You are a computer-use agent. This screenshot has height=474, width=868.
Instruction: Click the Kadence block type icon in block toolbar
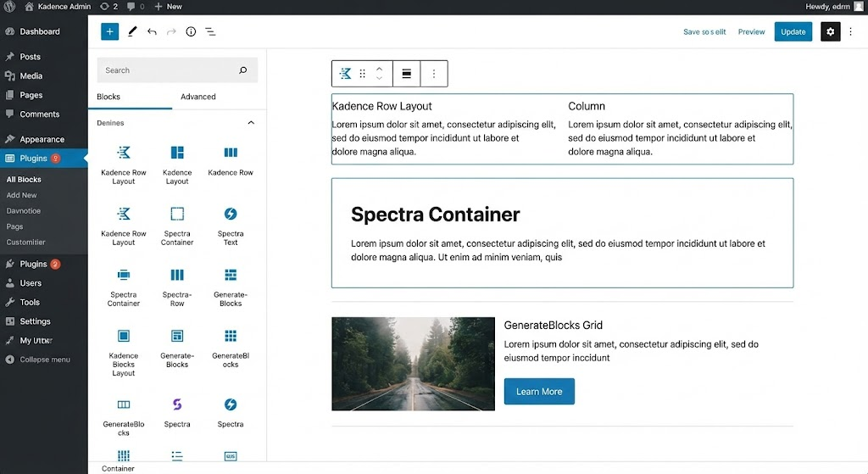[345, 74]
